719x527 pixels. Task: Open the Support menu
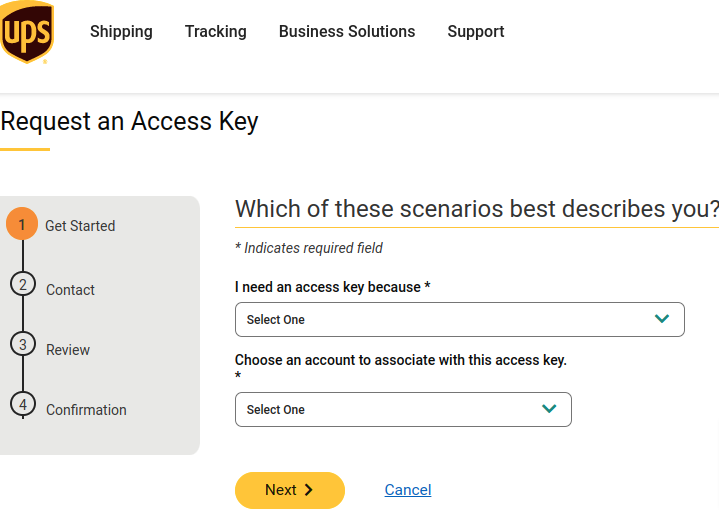pos(475,31)
